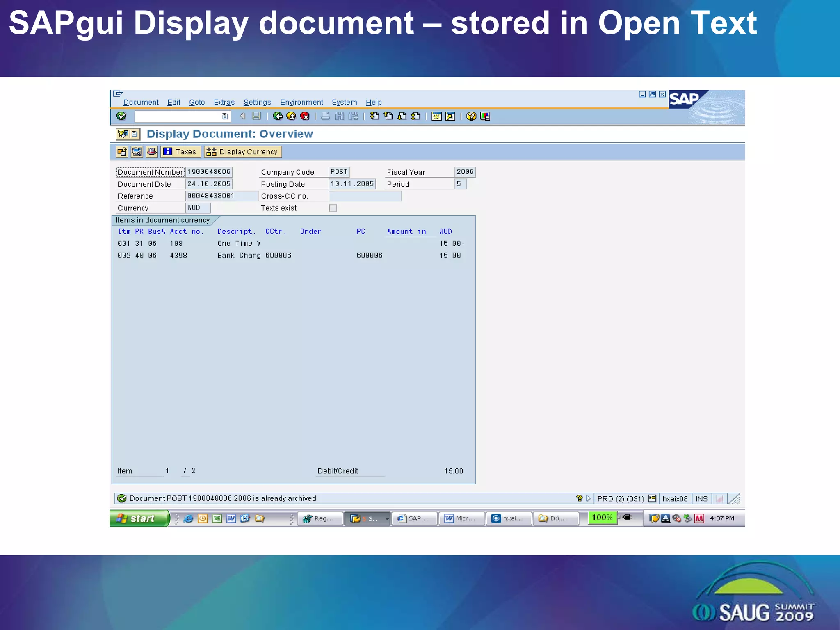840x630 pixels.
Task: Click the Customize Local Layout icon
Action: tap(485, 116)
